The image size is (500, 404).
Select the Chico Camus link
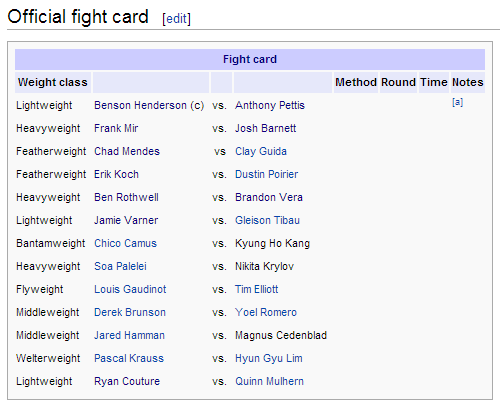125,243
